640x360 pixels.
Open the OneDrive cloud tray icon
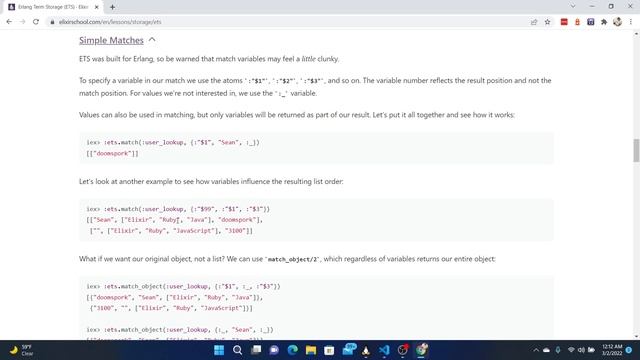pyautogui.click(x=546, y=350)
